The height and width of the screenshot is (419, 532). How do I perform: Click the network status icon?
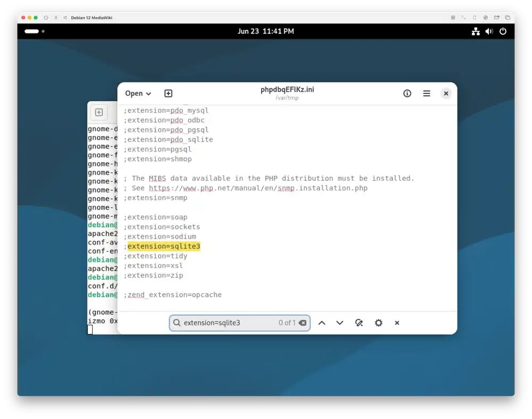point(475,31)
